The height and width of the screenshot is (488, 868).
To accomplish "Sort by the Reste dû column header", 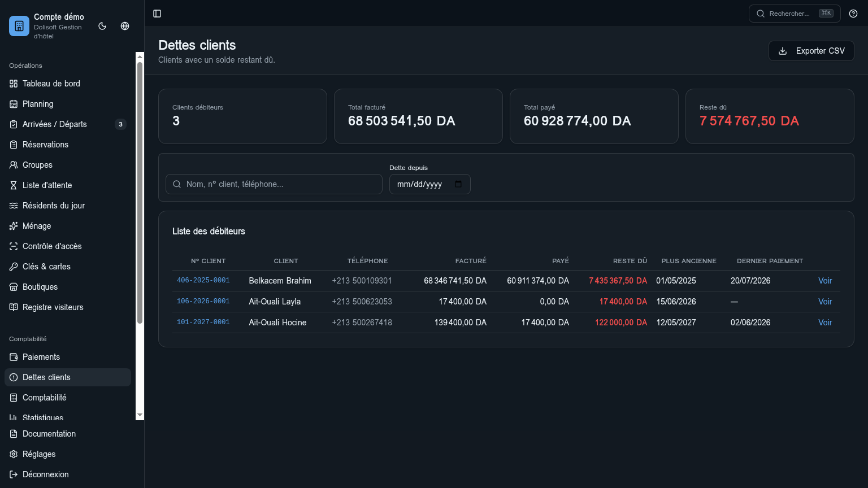I will point(630,261).
